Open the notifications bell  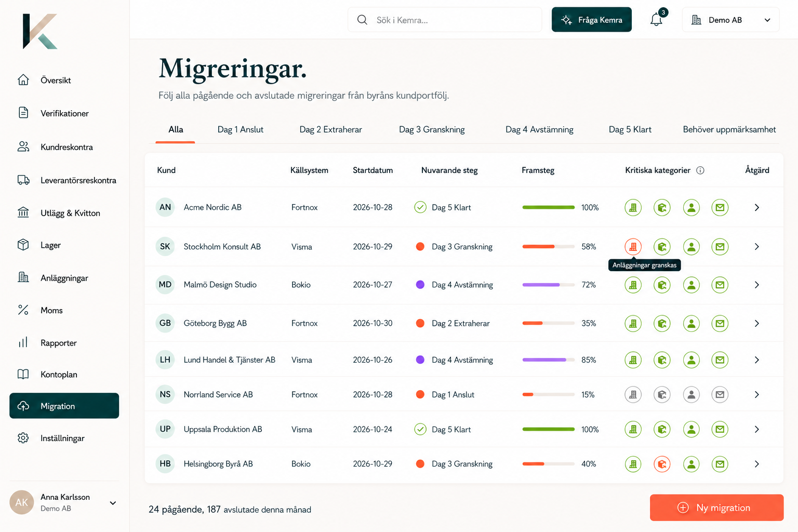click(656, 20)
